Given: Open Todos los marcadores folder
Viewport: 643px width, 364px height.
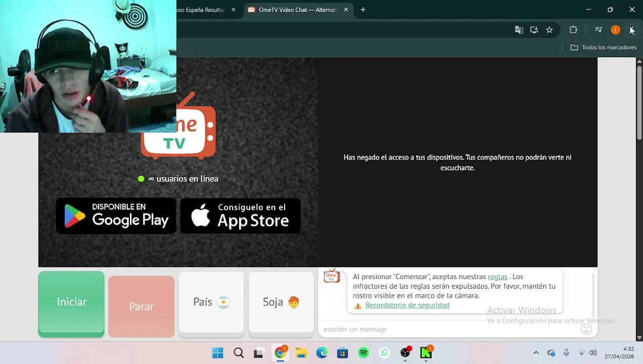Looking at the screenshot, I should coord(603,47).
